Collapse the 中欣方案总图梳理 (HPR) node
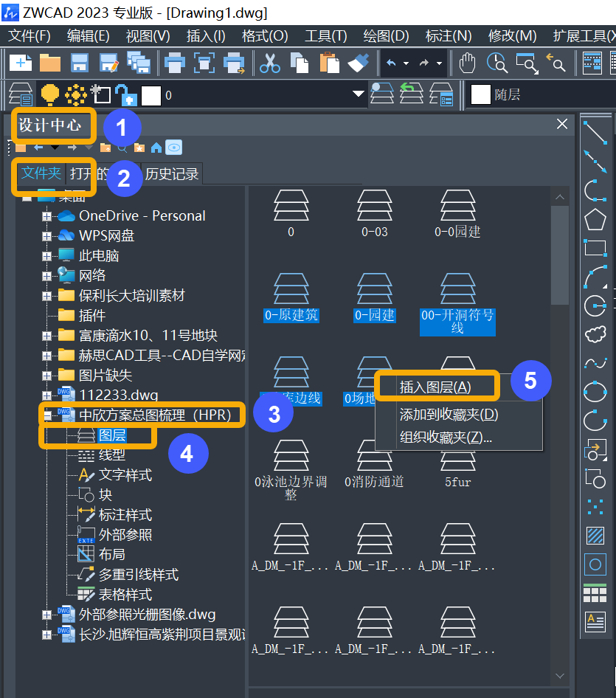The width and height of the screenshot is (616, 698). click(x=46, y=415)
